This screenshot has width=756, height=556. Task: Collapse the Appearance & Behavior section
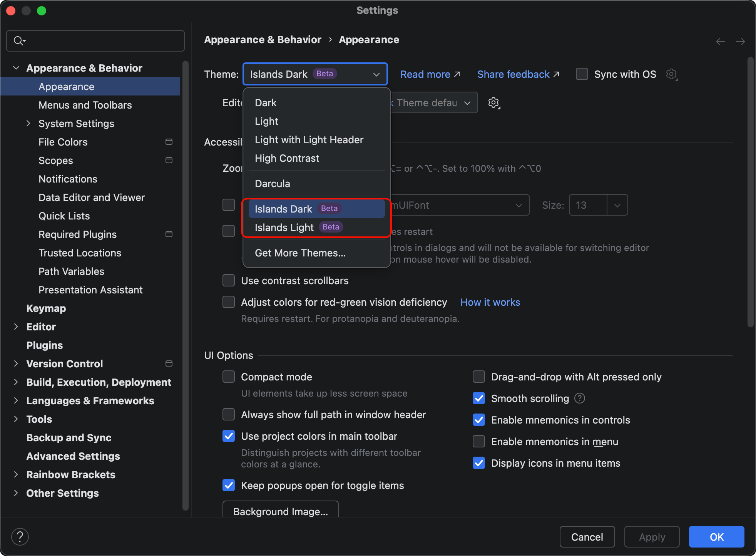pyautogui.click(x=16, y=68)
